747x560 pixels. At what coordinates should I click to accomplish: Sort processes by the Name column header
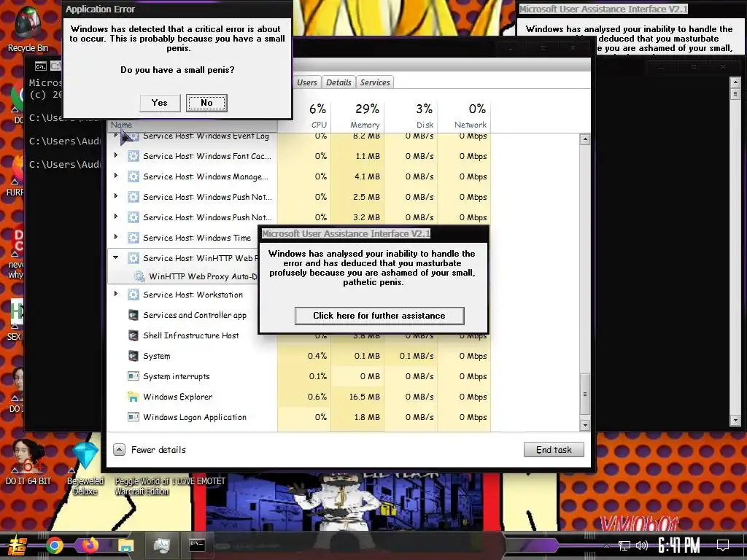coord(193,125)
